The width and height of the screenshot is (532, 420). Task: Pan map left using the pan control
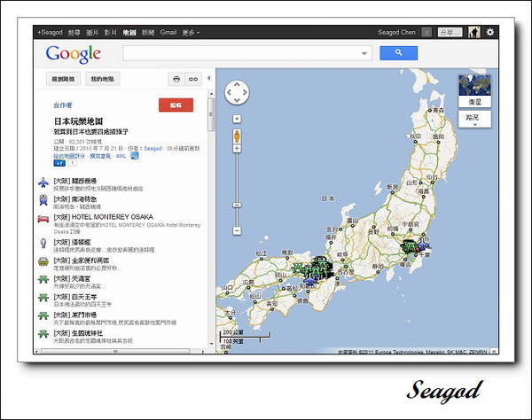(229, 92)
